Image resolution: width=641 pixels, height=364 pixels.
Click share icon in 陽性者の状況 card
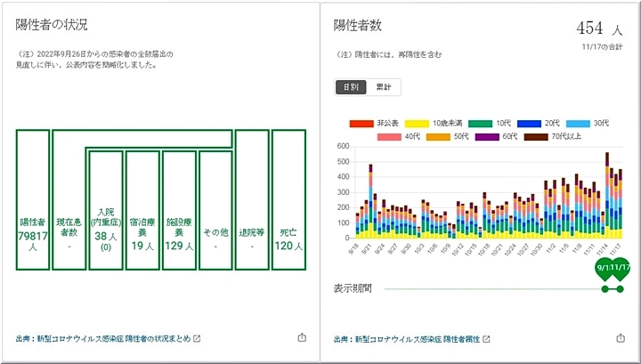(x=301, y=338)
